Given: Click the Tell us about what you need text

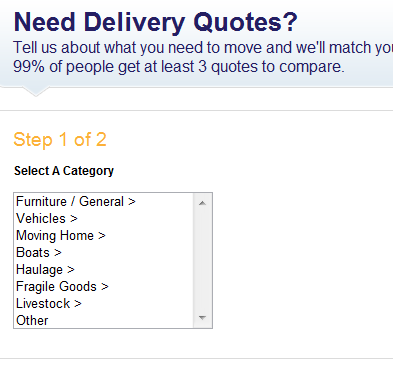Looking at the screenshot, I should (203, 48).
